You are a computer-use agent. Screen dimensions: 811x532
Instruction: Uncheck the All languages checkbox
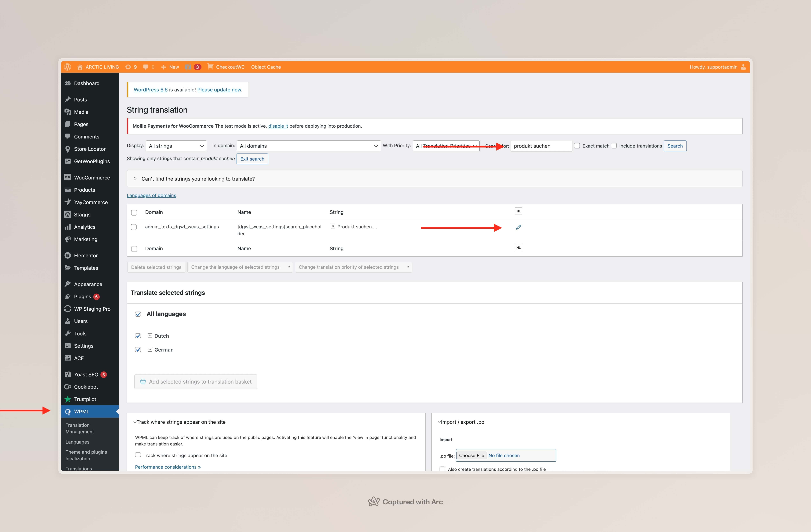pos(138,314)
